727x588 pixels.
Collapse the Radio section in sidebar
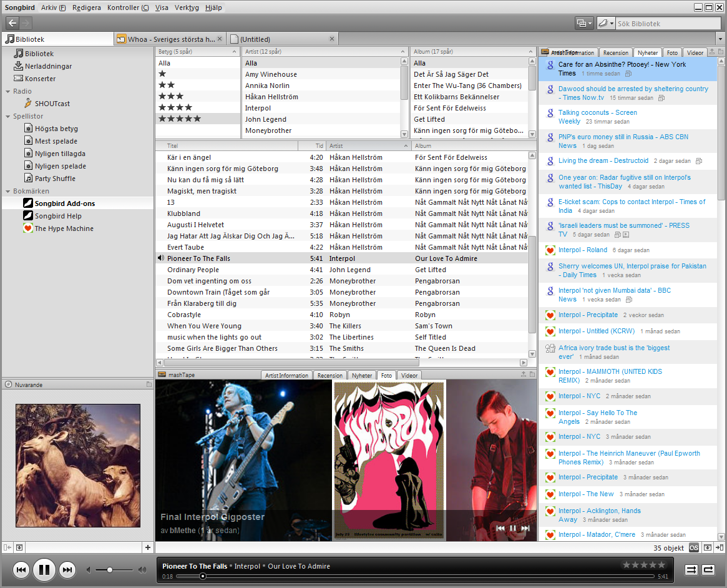[x=8, y=91]
